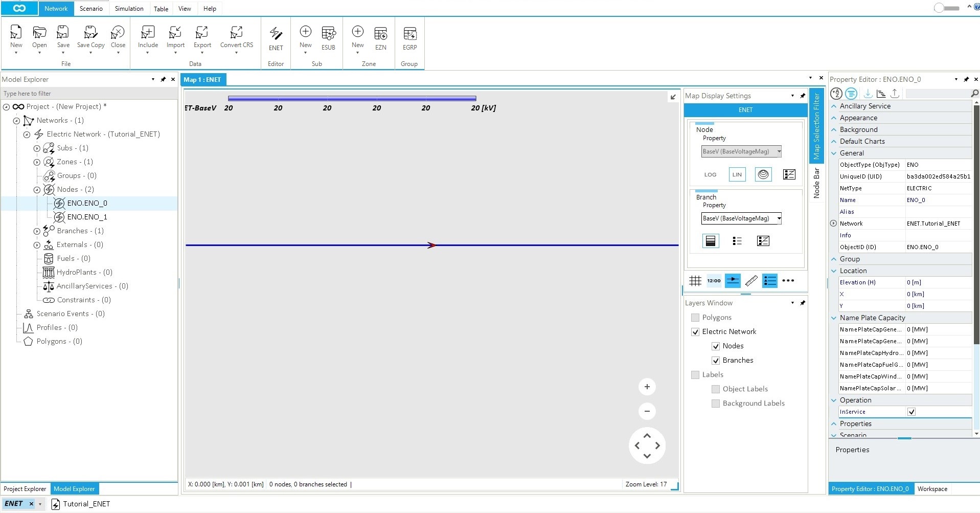Click the Close project icon
This screenshot has width=980, height=513.
click(118, 33)
